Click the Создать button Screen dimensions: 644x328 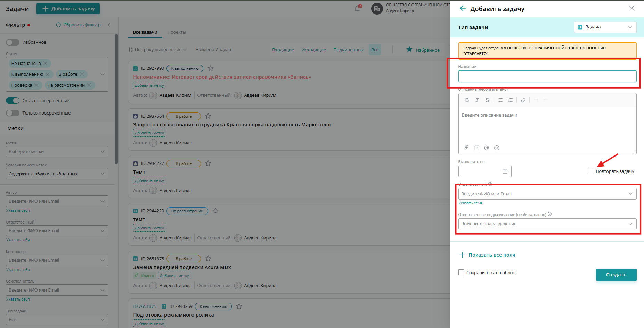click(616, 275)
